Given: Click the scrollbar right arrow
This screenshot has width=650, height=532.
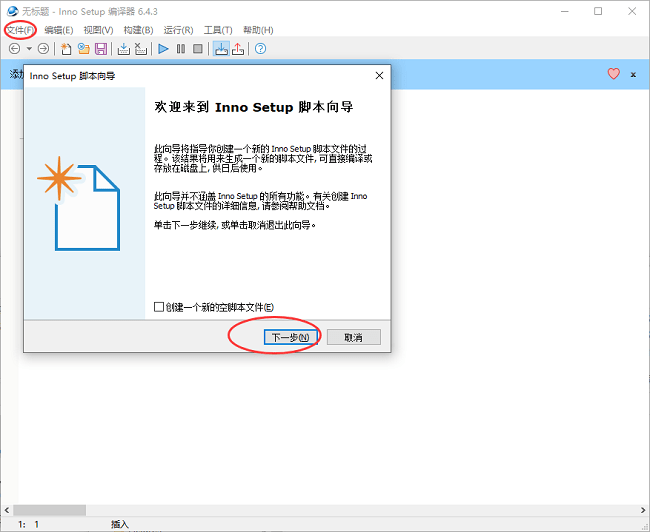Looking at the screenshot, I should (x=643, y=510).
